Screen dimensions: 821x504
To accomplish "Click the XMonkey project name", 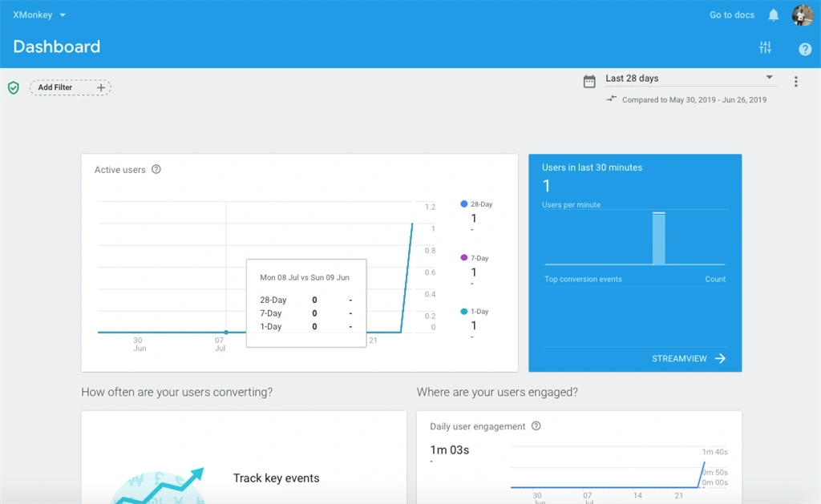I will (32, 14).
